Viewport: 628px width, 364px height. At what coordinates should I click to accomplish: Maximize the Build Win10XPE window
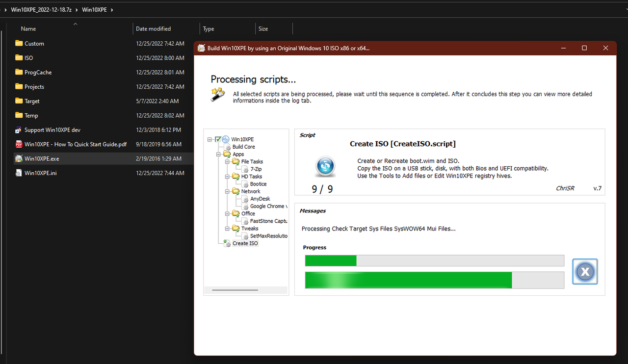click(584, 48)
